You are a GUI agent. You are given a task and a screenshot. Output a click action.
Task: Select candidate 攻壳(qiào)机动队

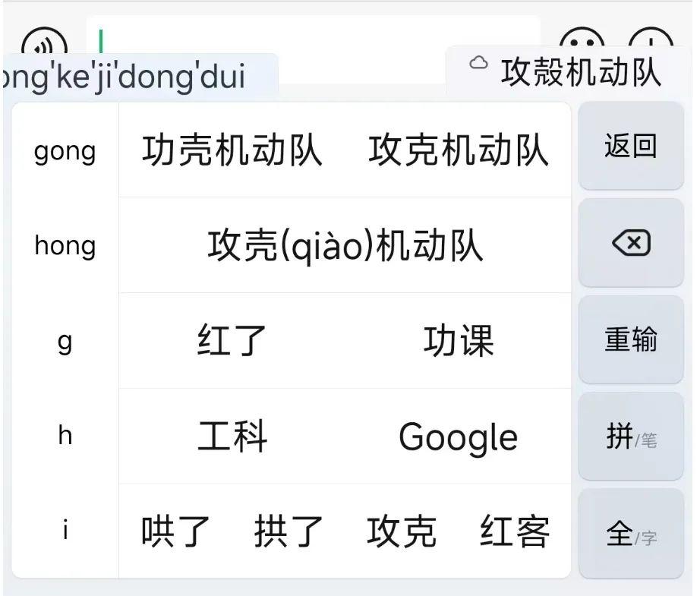coord(345,246)
